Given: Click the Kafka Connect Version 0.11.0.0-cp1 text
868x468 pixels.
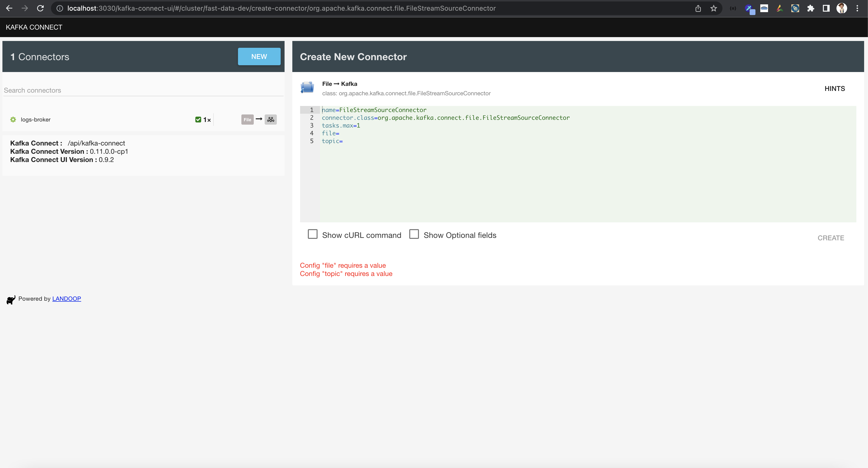Looking at the screenshot, I should pyautogui.click(x=69, y=152).
